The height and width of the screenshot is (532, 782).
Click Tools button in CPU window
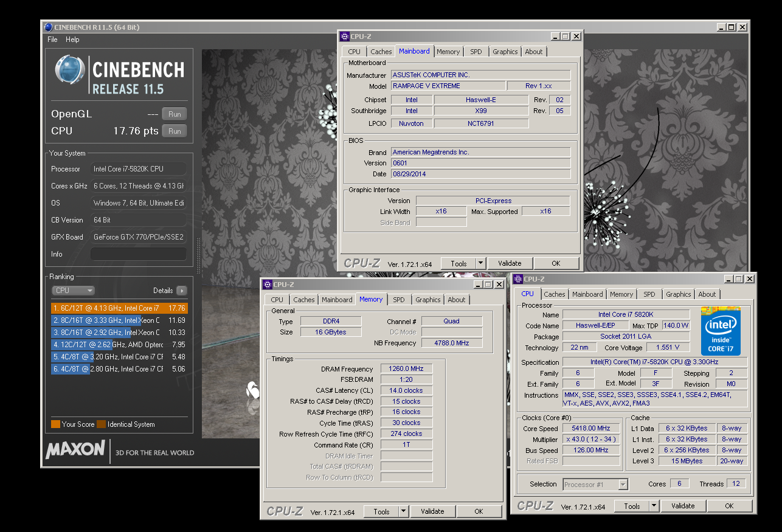[x=632, y=506]
